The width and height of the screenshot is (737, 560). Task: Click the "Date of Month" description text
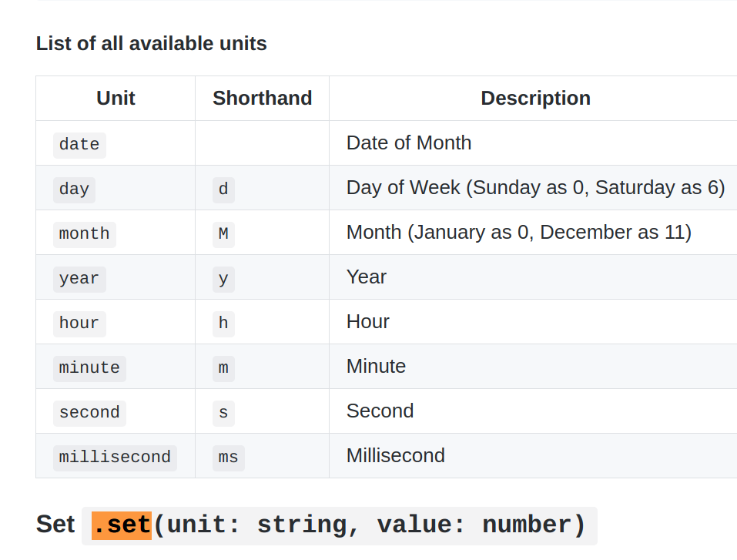[409, 143]
